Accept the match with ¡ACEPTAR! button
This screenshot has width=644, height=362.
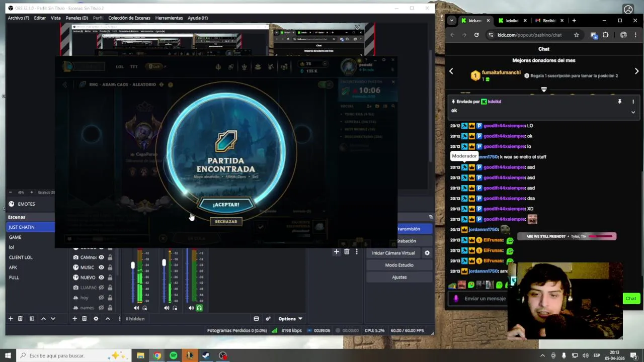226,205
